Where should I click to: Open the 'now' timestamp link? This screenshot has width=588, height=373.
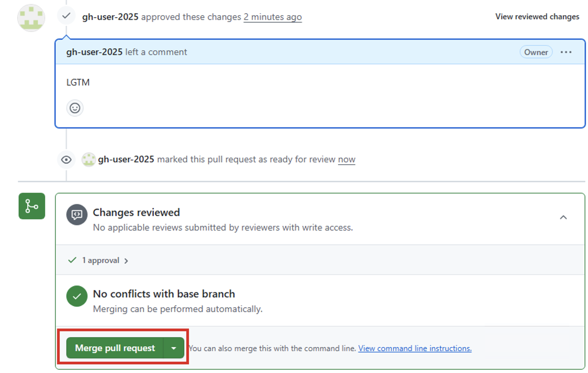point(346,159)
